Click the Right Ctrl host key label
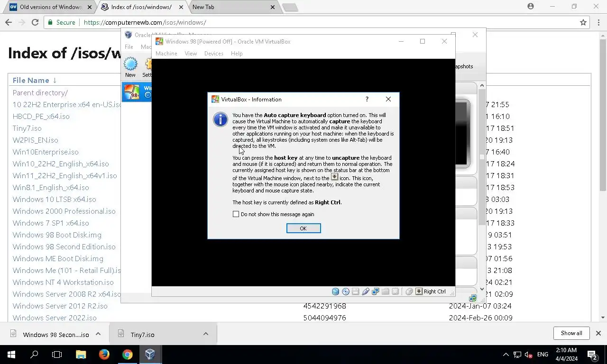Image resolution: width=607 pixels, height=364 pixels. pos(435,291)
